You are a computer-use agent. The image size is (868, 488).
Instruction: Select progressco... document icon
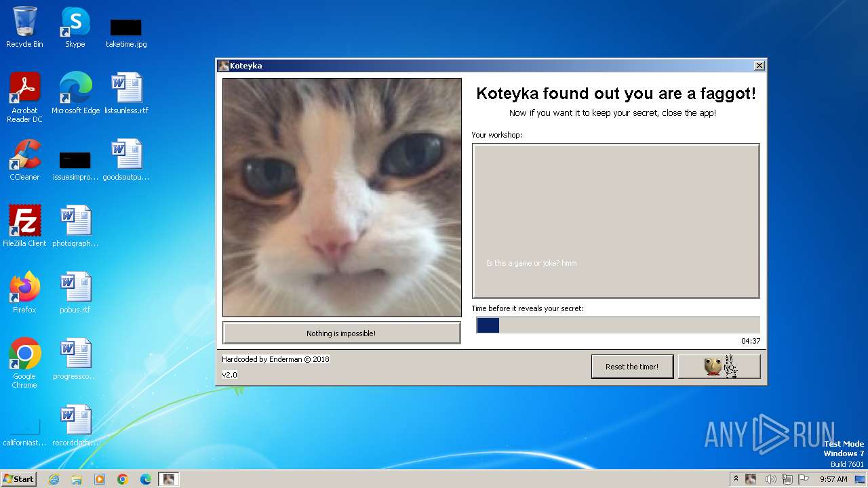click(x=75, y=359)
